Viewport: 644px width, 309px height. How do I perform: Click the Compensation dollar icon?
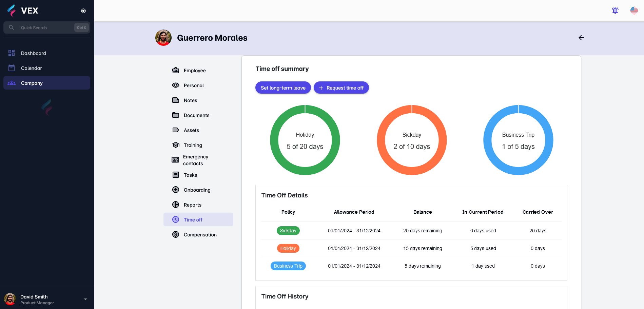pyautogui.click(x=176, y=235)
